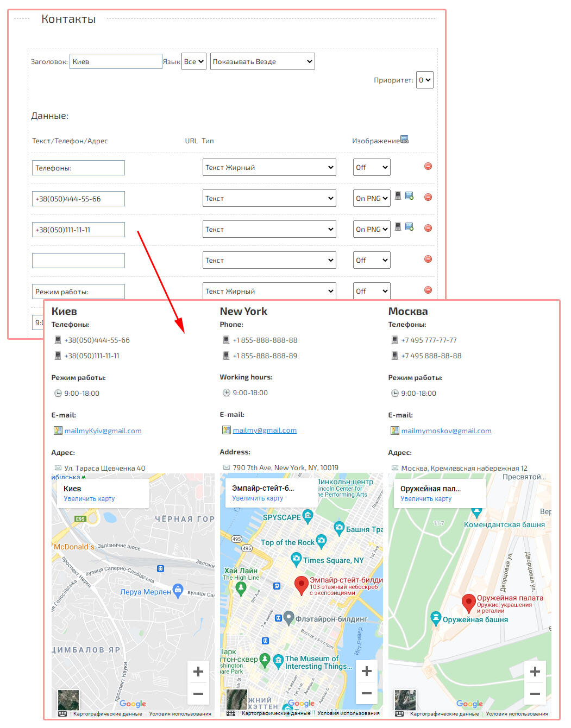571x728 pixels.
Task: Switch Москва map to satellite thumbnail view
Action: pos(405,700)
